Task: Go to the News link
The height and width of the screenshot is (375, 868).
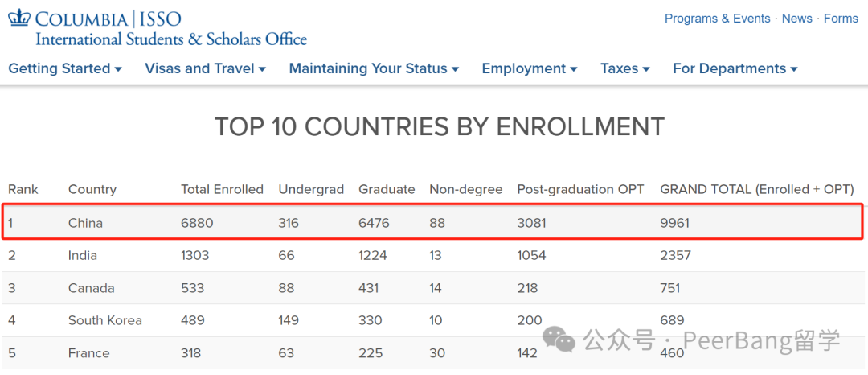Action: (x=797, y=19)
